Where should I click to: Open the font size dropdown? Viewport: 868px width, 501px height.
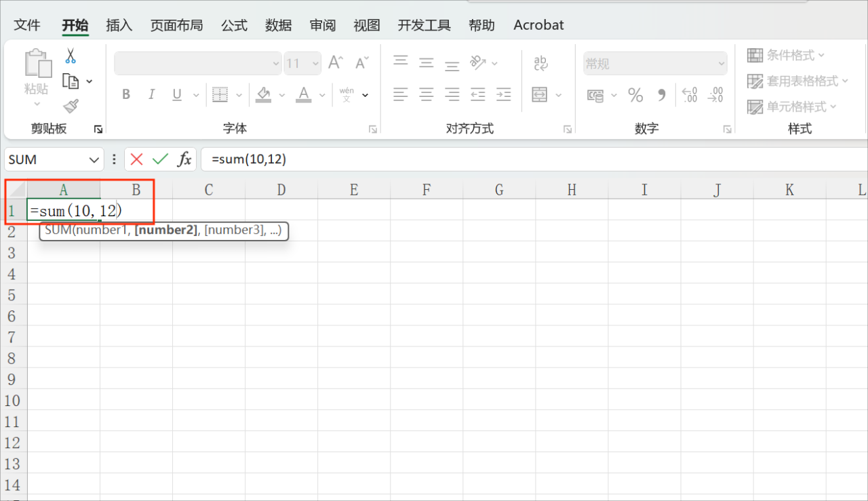click(x=315, y=64)
